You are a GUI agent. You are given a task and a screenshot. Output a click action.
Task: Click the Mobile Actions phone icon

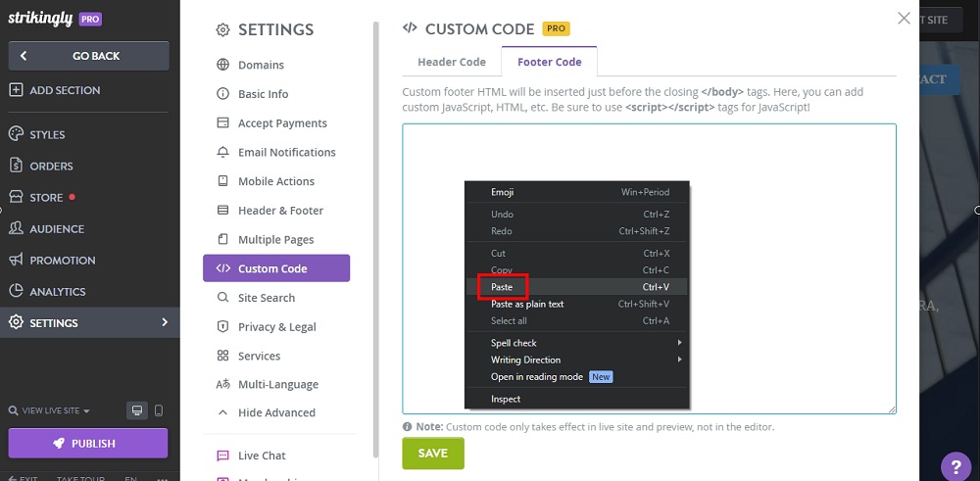click(222, 181)
